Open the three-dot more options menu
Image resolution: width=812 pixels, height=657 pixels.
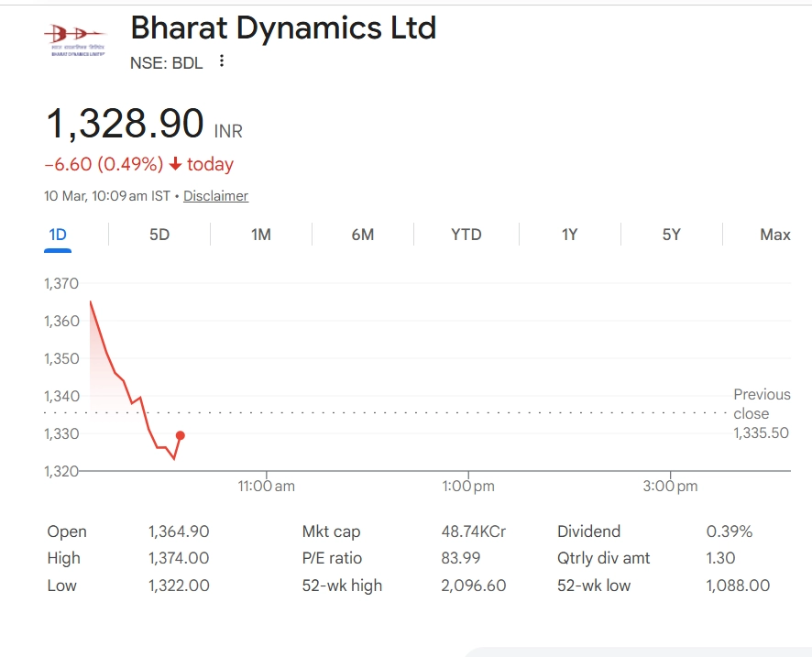pyautogui.click(x=221, y=62)
